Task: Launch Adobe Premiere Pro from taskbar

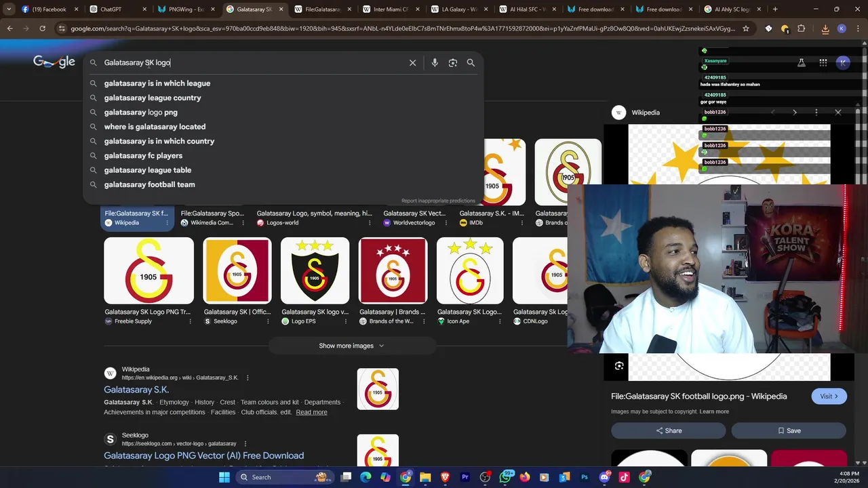Action: tap(465, 477)
